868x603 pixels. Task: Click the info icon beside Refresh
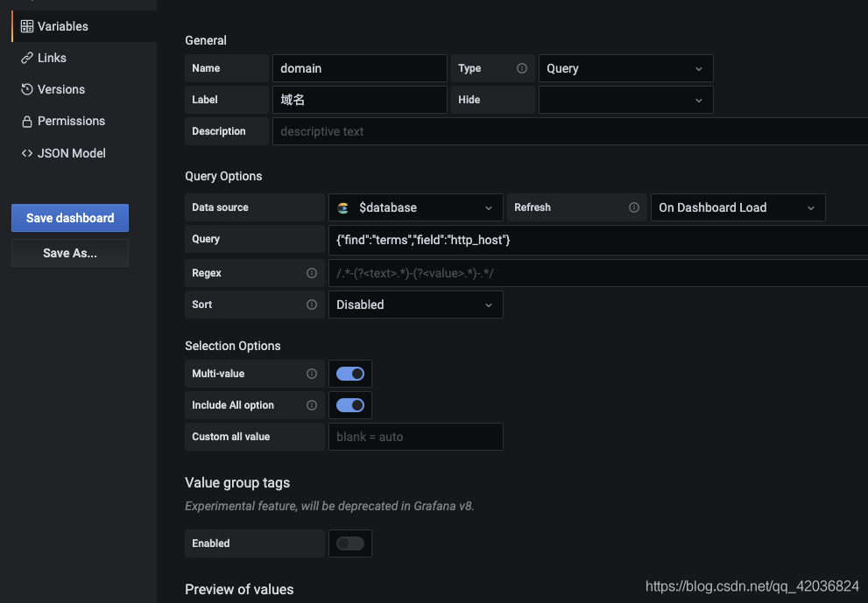pos(634,207)
